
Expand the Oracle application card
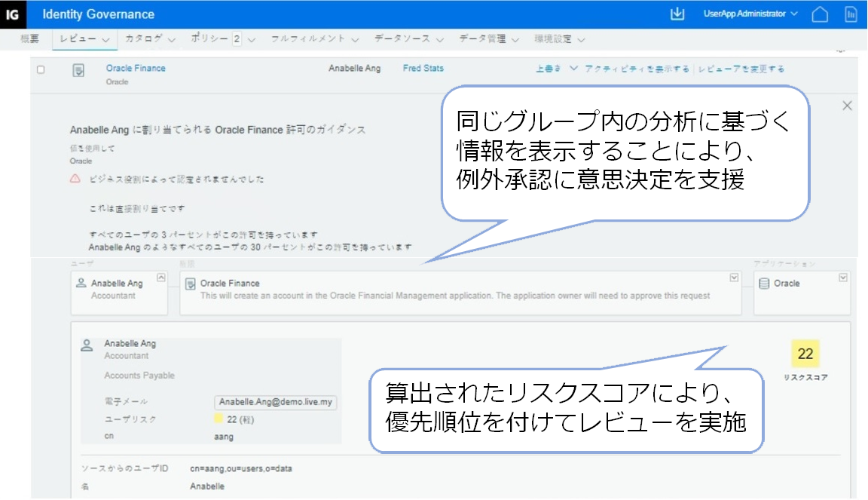coord(842,278)
